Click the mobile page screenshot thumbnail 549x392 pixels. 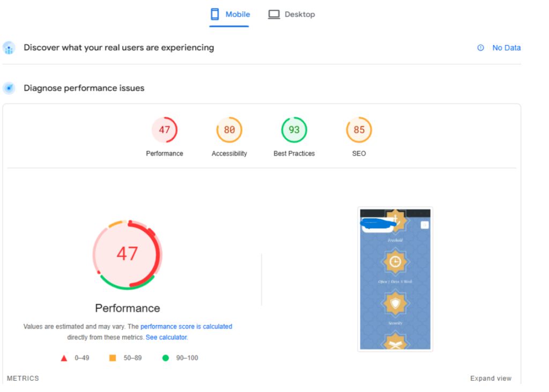(x=395, y=279)
